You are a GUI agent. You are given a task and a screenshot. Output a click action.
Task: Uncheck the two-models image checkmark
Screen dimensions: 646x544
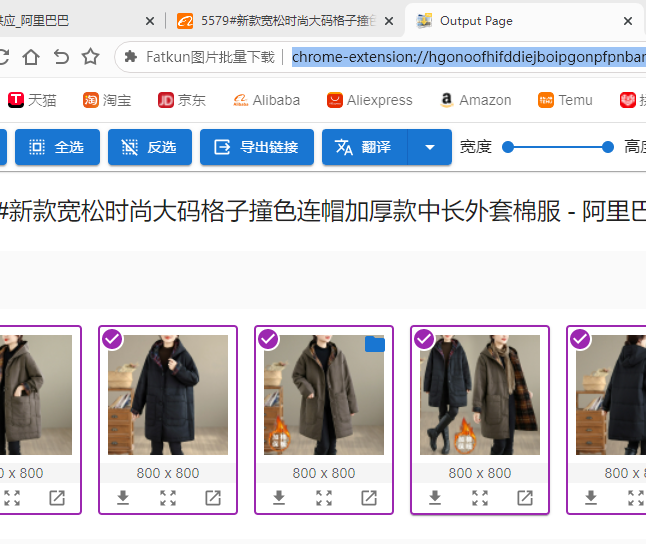pyautogui.click(x=424, y=339)
